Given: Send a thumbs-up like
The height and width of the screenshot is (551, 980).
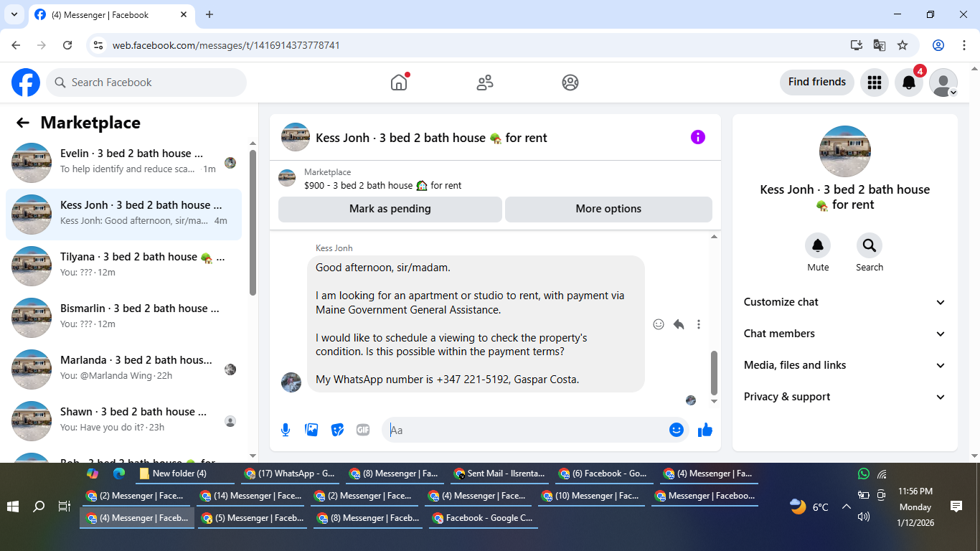Looking at the screenshot, I should tap(705, 430).
